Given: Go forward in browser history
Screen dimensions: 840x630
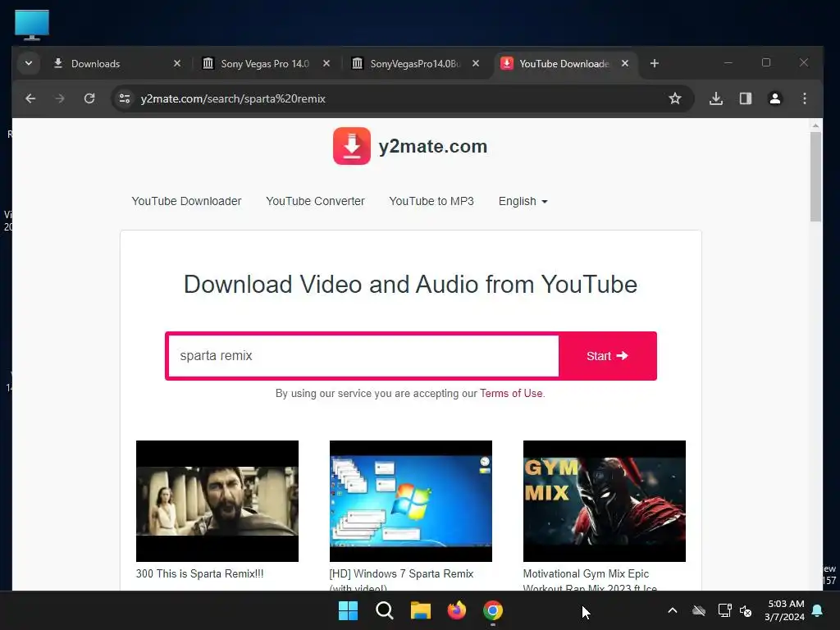Looking at the screenshot, I should pos(59,98).
